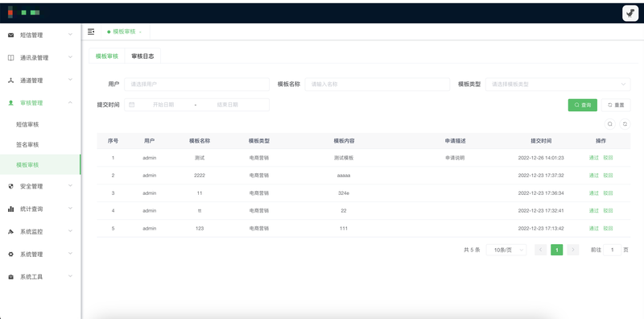Click the round refresh icon above table
This screenshot has width=644, height=319.
(625, 124)
